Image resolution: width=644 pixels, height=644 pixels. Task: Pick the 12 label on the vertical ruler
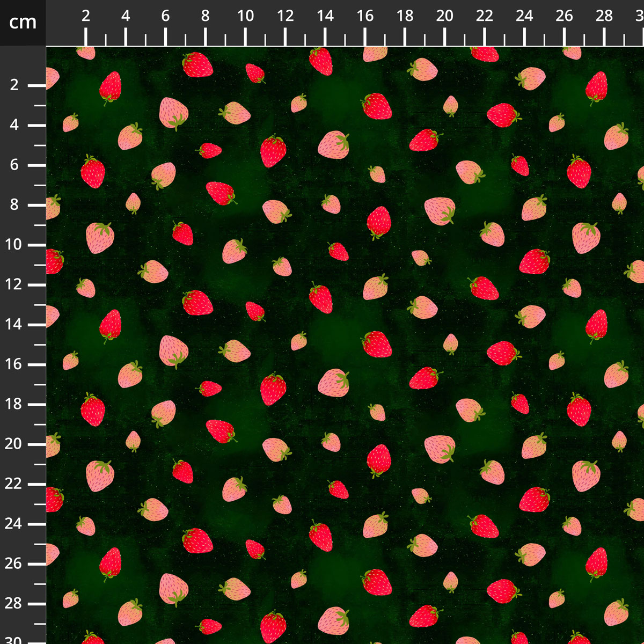tap(14, 284)
